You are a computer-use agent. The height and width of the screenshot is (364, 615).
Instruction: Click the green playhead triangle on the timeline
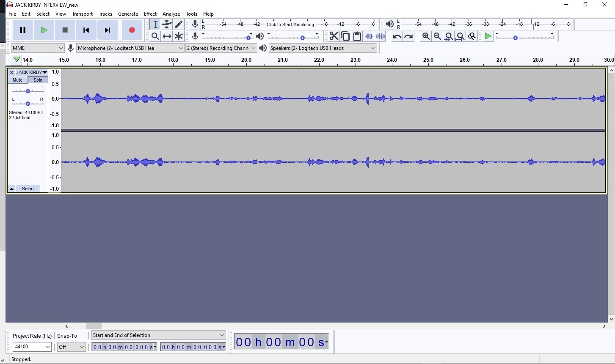pos(17,60)
